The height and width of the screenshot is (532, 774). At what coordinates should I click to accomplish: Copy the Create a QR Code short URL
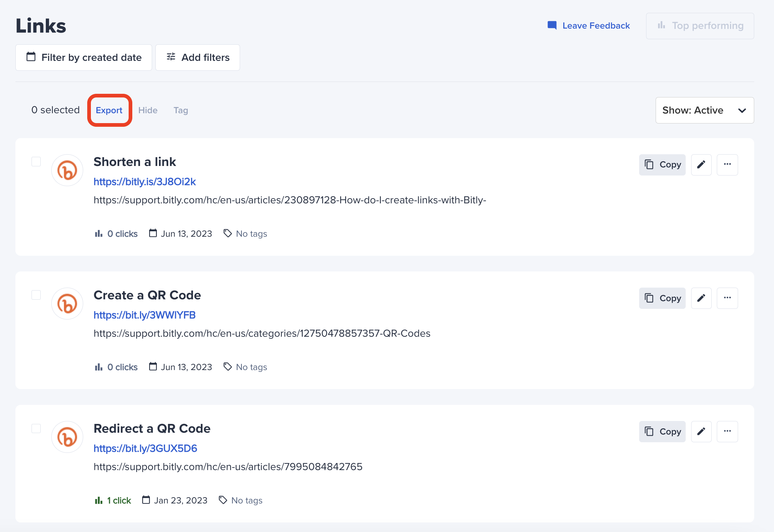coord(662,298)
